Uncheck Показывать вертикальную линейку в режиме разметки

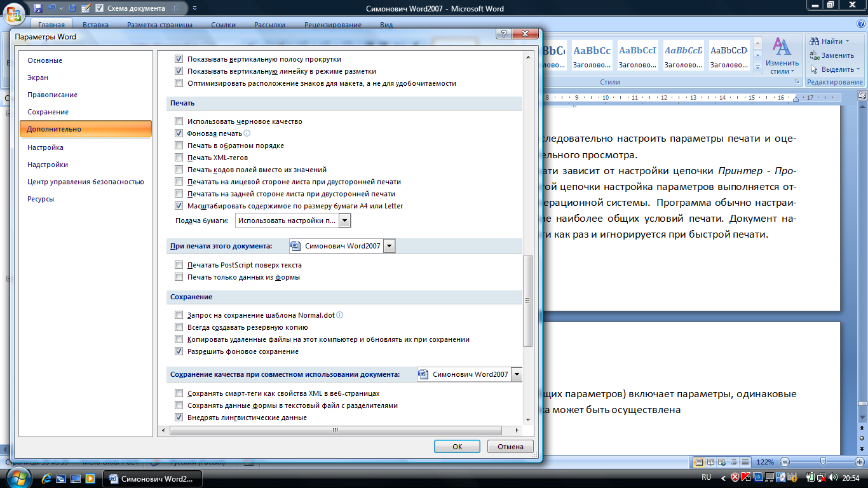coord(179,71)
